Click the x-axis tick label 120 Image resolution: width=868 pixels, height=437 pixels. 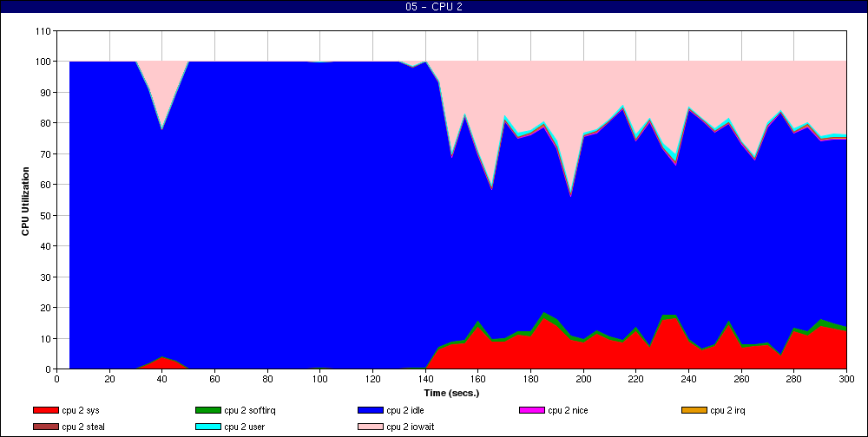372,379
